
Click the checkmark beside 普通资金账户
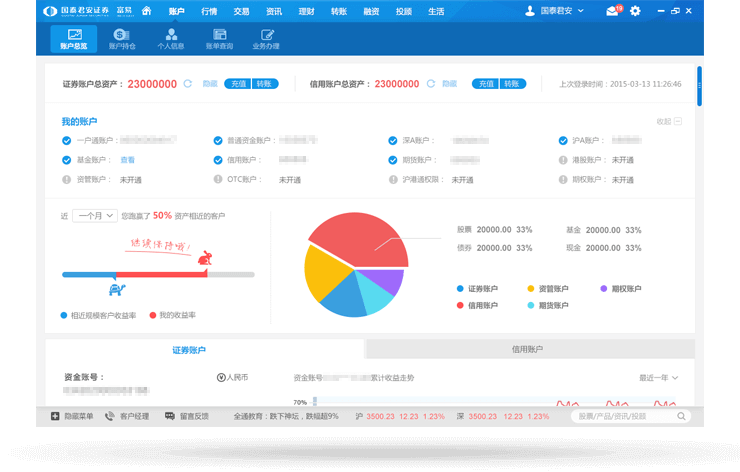point(218,141)
